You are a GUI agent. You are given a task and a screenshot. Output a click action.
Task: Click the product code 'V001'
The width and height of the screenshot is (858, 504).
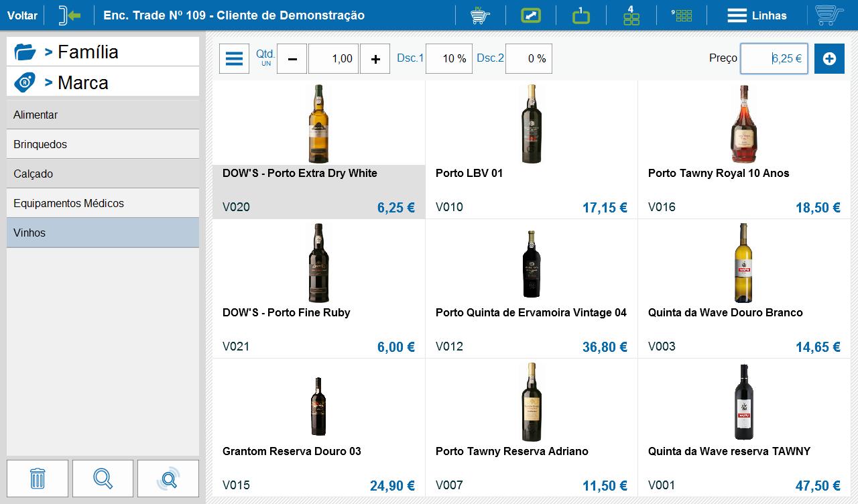tap(662, 485)
